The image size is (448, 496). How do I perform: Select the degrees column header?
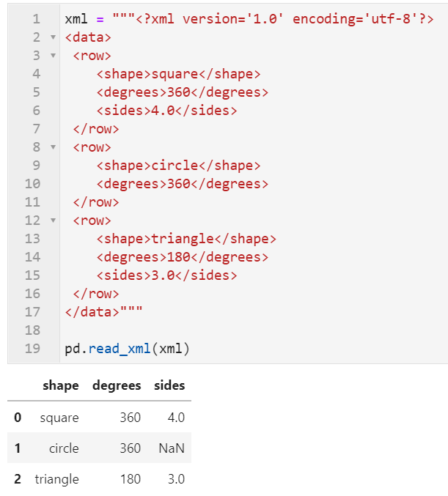pyautogui.click(x=117, y=385)
